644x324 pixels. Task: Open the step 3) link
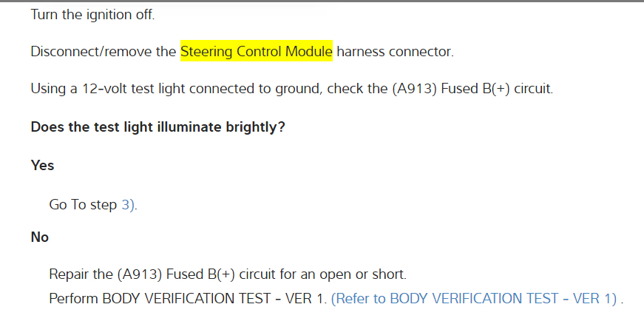128,206
